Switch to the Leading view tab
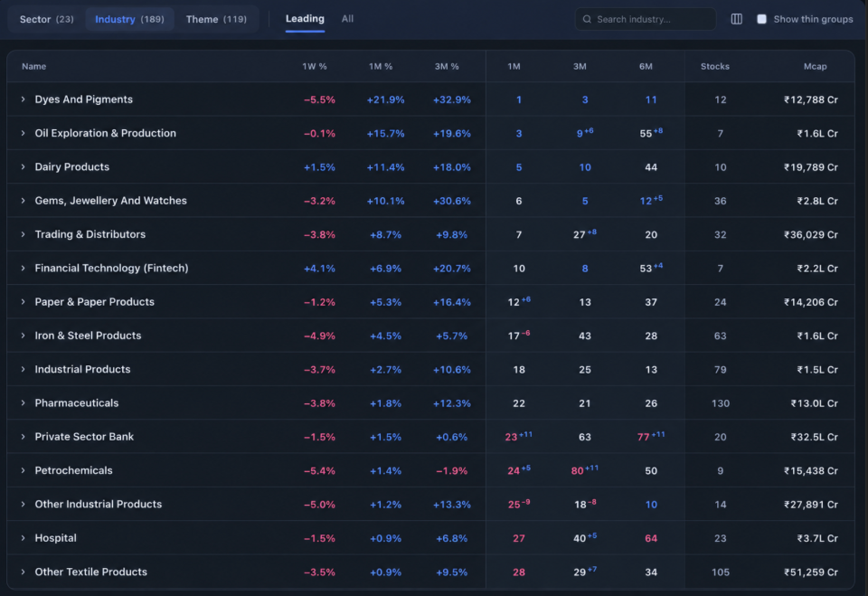 305,19
